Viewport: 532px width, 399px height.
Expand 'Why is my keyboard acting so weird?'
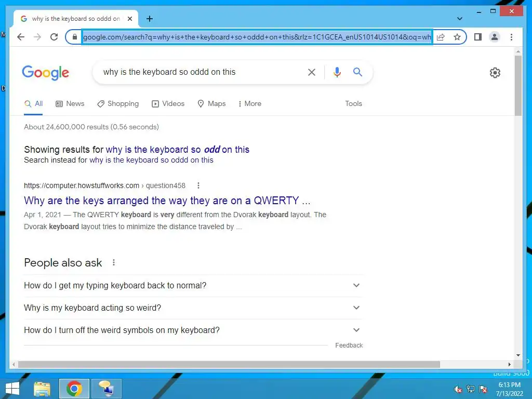point(193,308)
